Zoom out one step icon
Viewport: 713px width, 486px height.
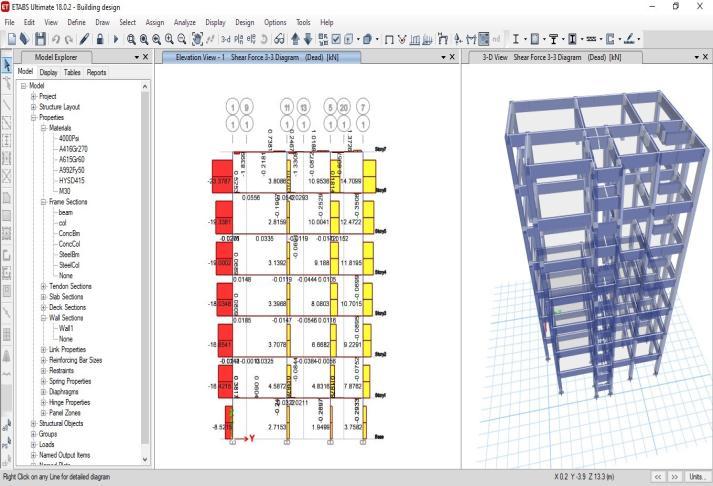point(182,40)
